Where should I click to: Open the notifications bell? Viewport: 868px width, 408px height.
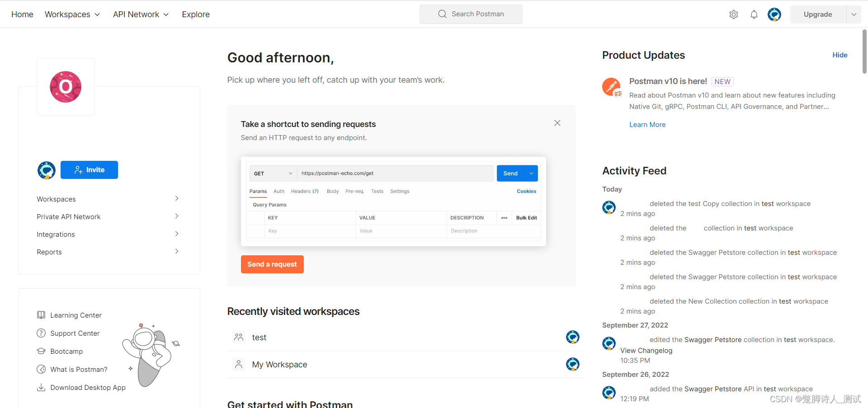point(754,14)
